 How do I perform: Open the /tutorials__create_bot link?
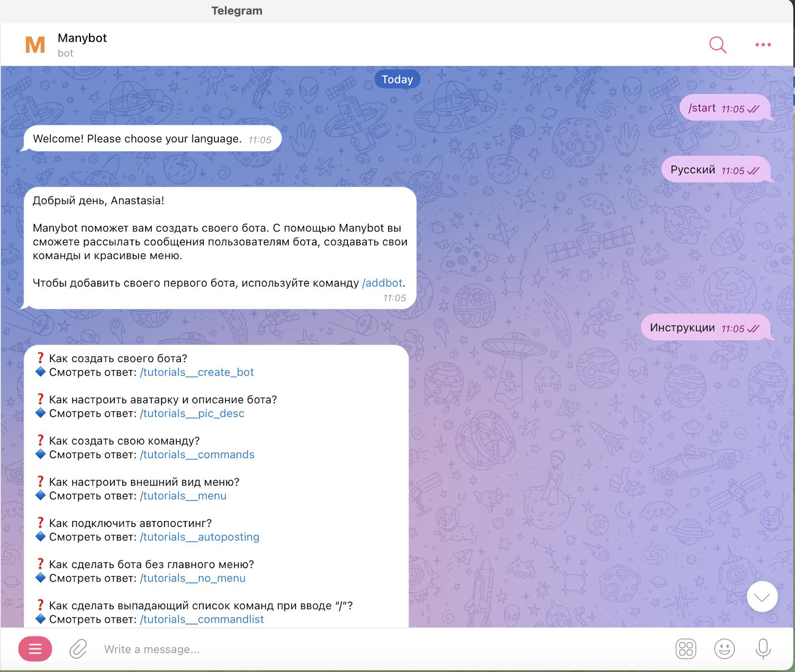(197, 373)
